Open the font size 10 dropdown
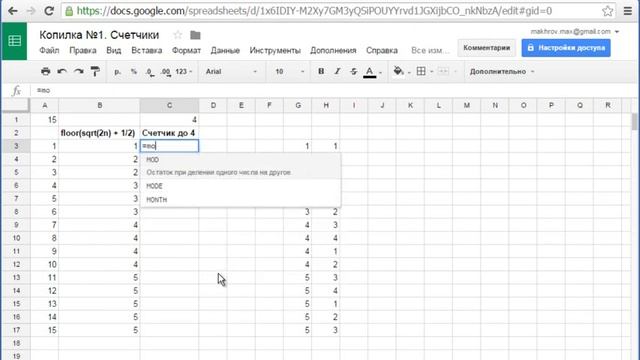640x360 pixels. [x=289, y=71]
